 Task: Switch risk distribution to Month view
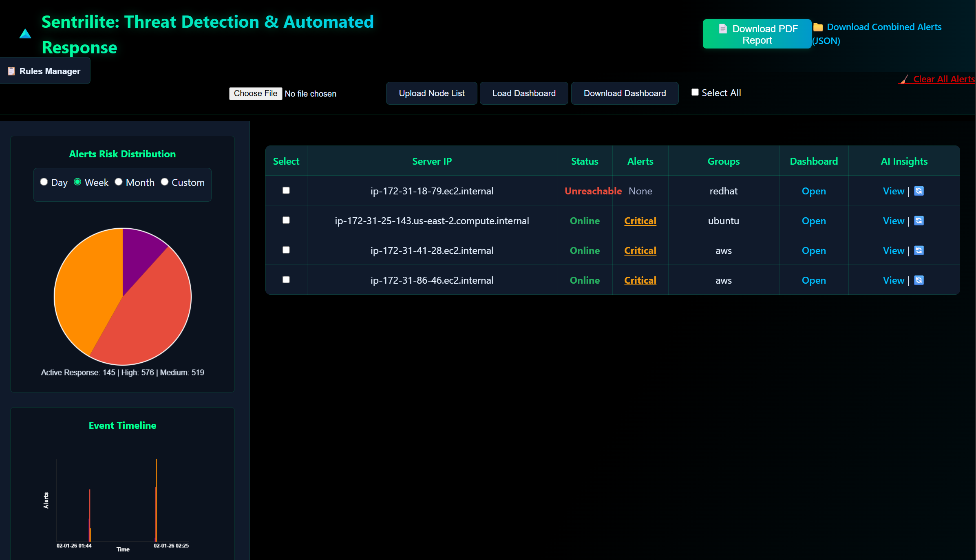coord(119,182)
